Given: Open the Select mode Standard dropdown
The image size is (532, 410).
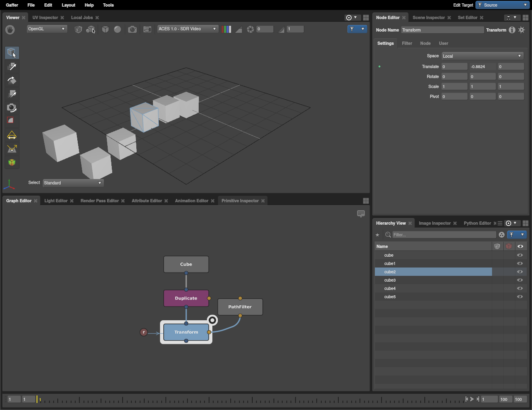Looking at the screenshot, I should pyautogui.click(x=73, y=183).
